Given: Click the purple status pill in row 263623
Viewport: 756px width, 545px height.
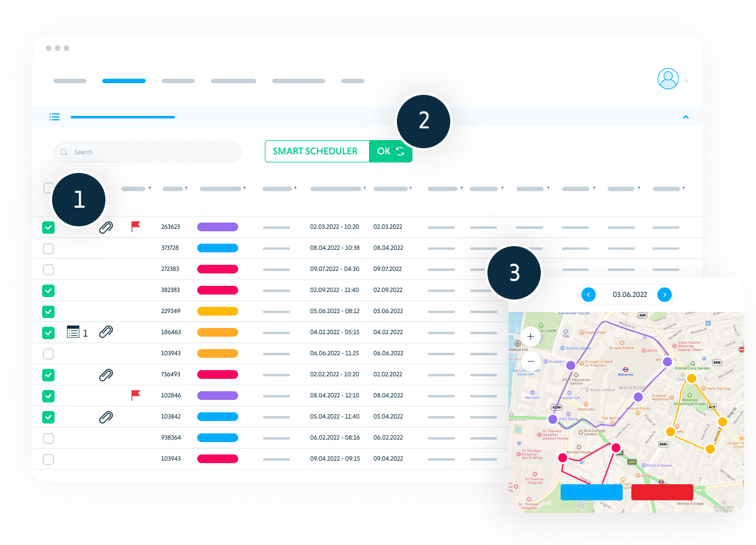Looking at the screenshot, I should 218,227.
